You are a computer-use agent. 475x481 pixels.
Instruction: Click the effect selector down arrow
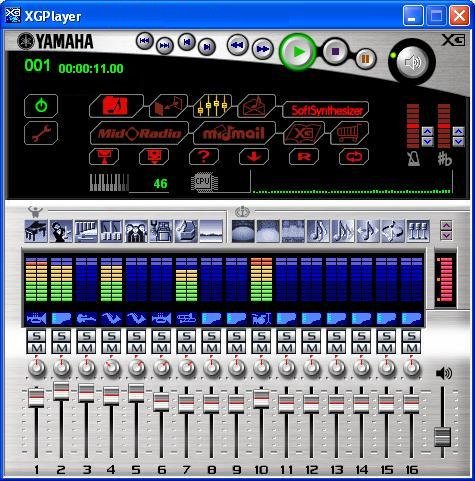446,235
